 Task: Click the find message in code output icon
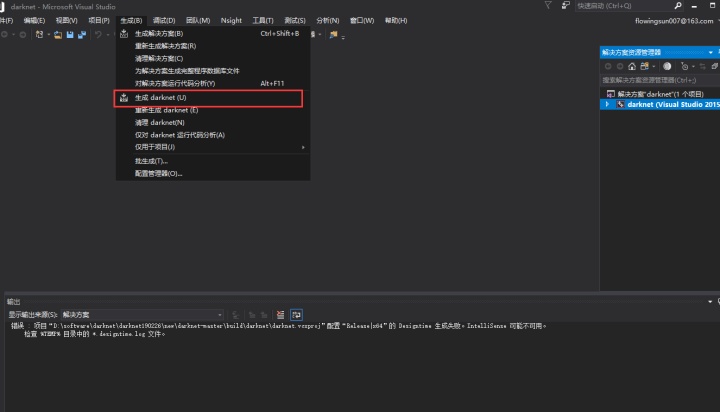[236, 315]
